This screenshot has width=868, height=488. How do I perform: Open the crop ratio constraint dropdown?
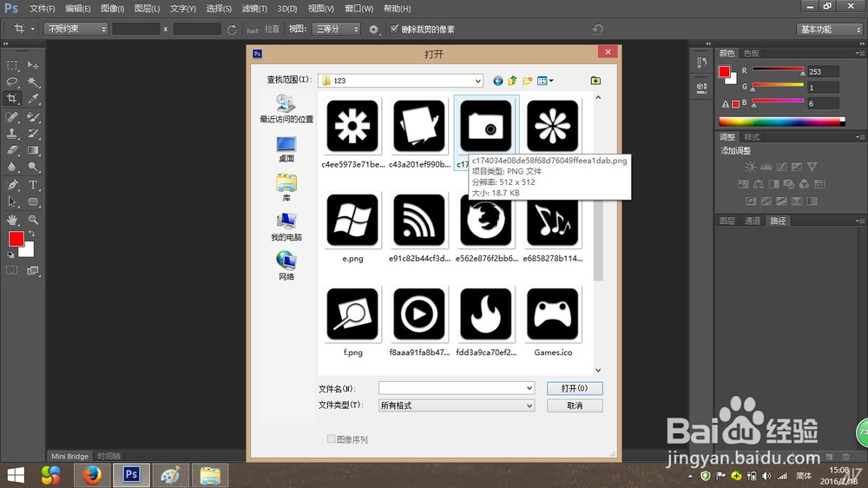click(76, 29)
